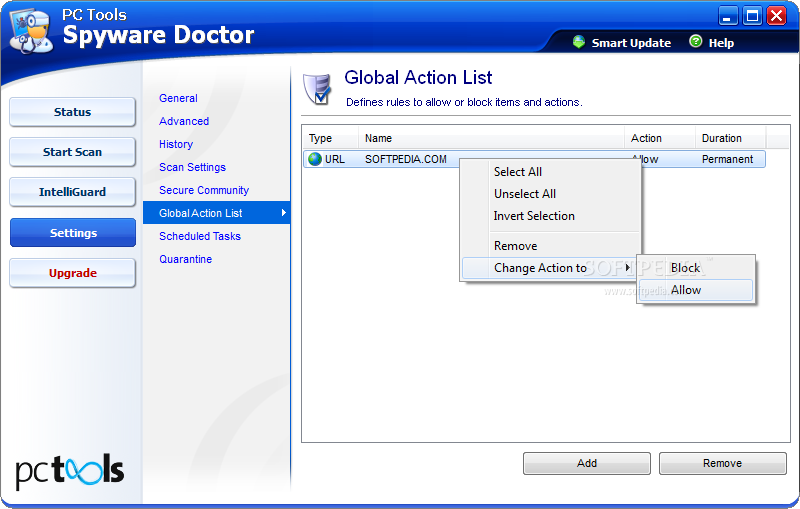Viewport: 800px width, 509px height.
Task: Sort list by Type column header
Action: [x=331, y=138]
